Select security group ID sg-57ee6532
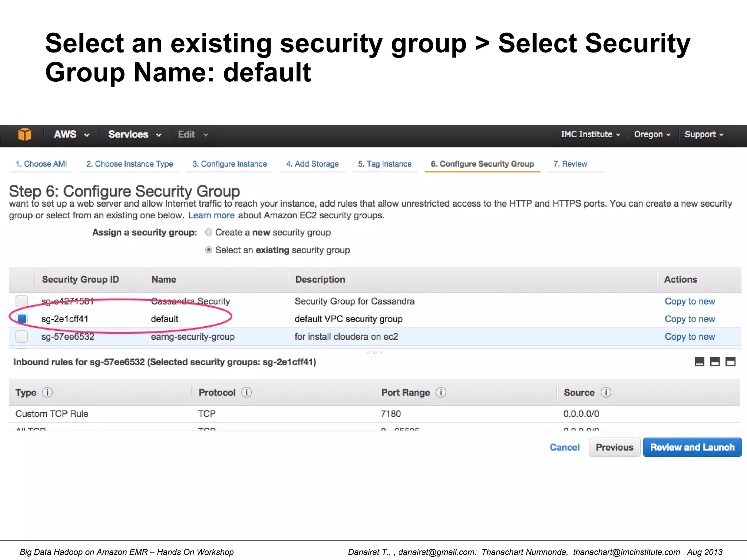 coord(68,337)
